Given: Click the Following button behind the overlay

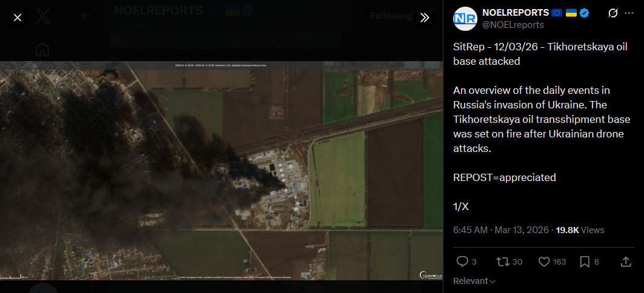Looking at the screenshot, I should pos(391,16).
